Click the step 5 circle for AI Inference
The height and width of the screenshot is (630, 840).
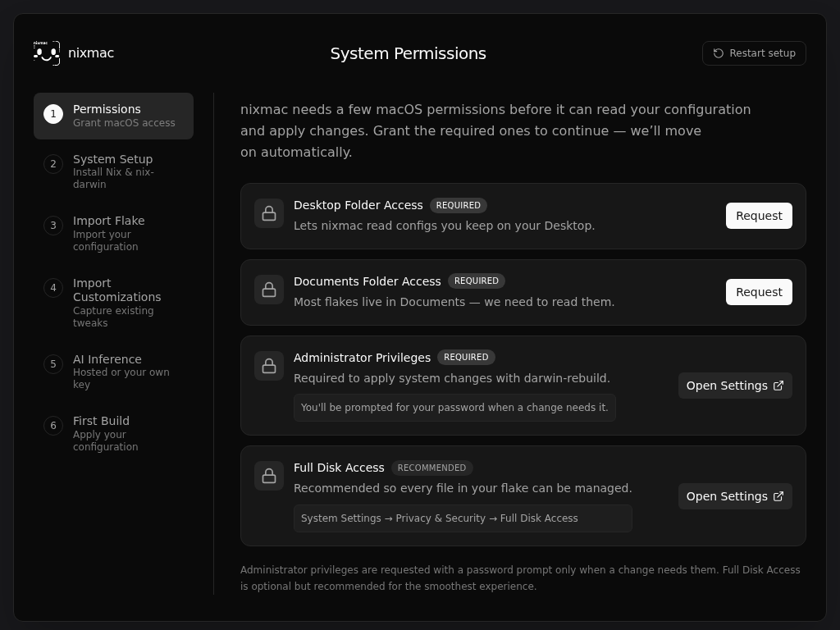tap(53, 364)
